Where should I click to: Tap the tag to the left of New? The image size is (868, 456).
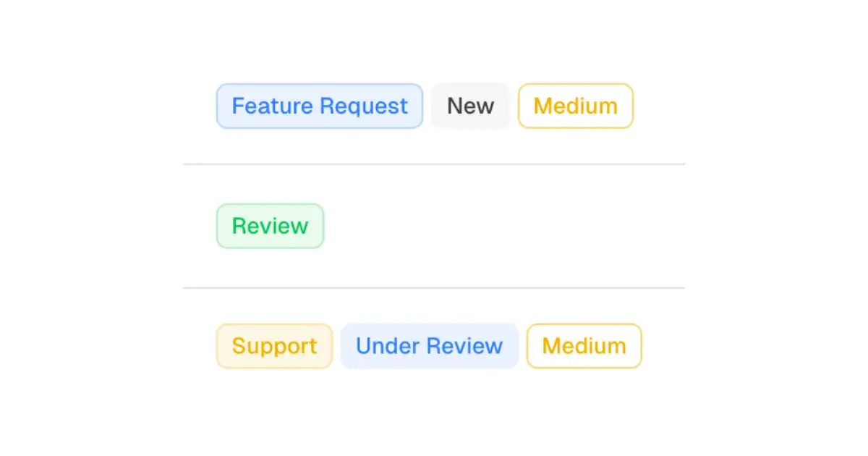click(x=319, y=106)
